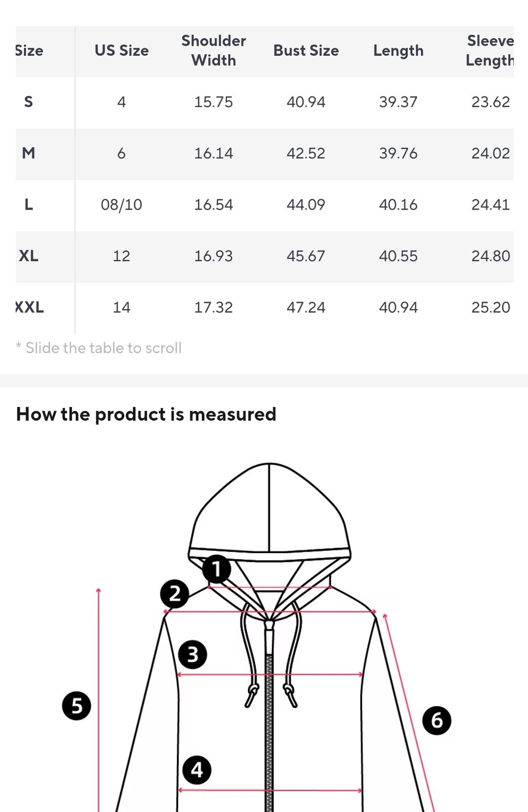Select the XXL size row label
The width and height of the screenshot is (528, 812).
click(29, 307)
